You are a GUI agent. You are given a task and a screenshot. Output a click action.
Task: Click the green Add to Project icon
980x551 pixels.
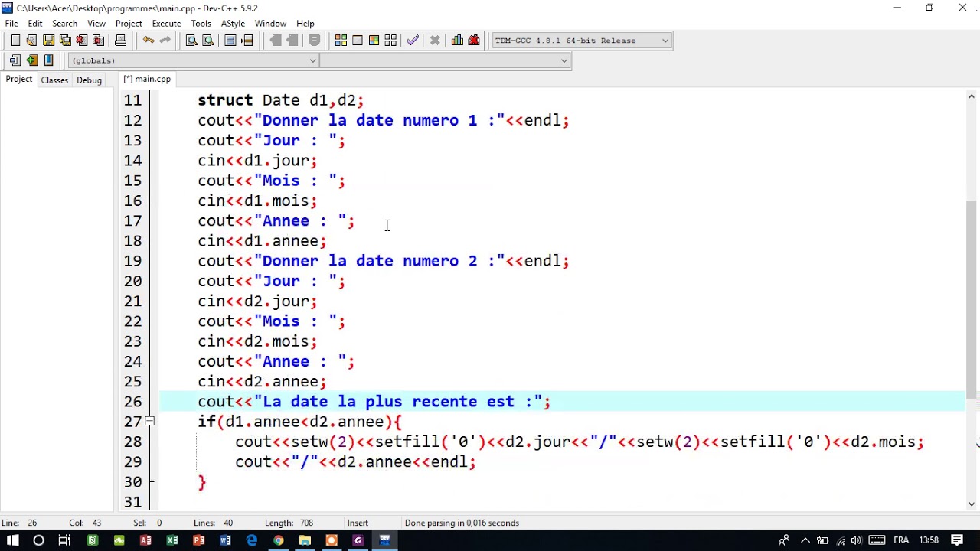31,60
